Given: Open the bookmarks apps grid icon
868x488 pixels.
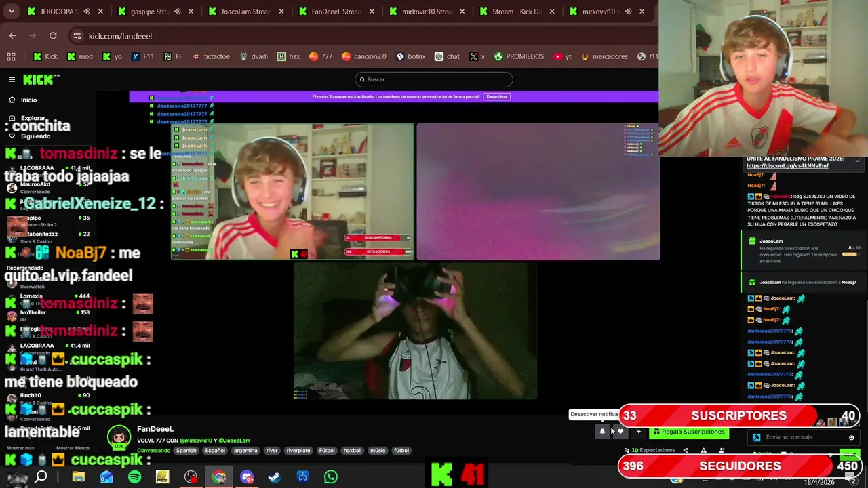Looking at the screenshot, I should [x=11, y=56].
